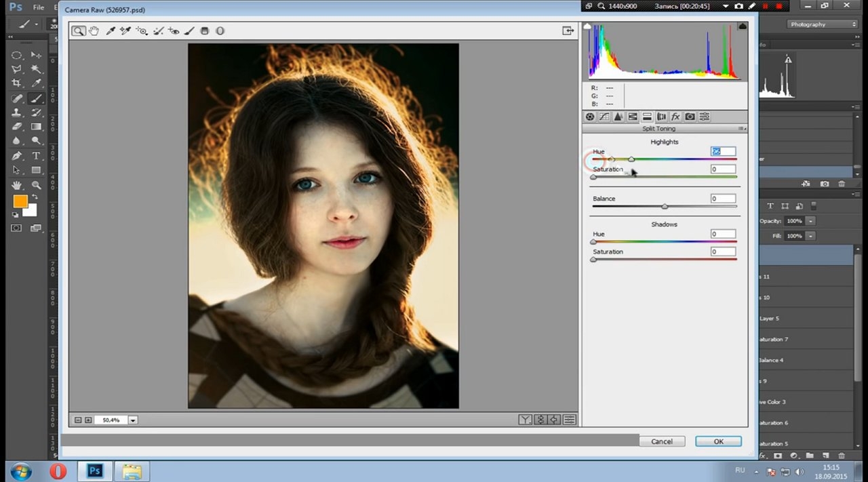Open the Camera Calibration panel tab
Viewport: 868px width, 482px height.
pos(690,117)
